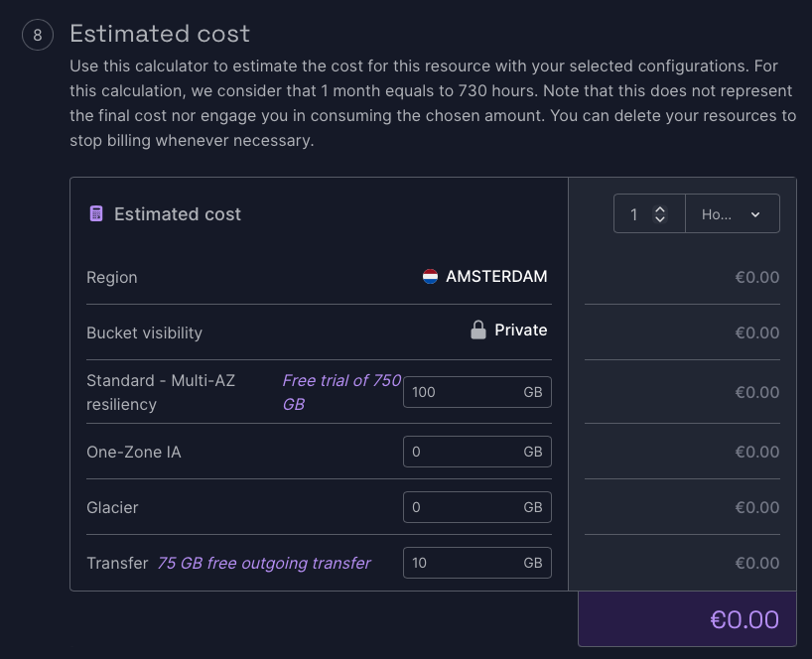Click the Standard Multi-AZ storage input field
Viewport: 812px width, 659px height.
pos(461,392)
